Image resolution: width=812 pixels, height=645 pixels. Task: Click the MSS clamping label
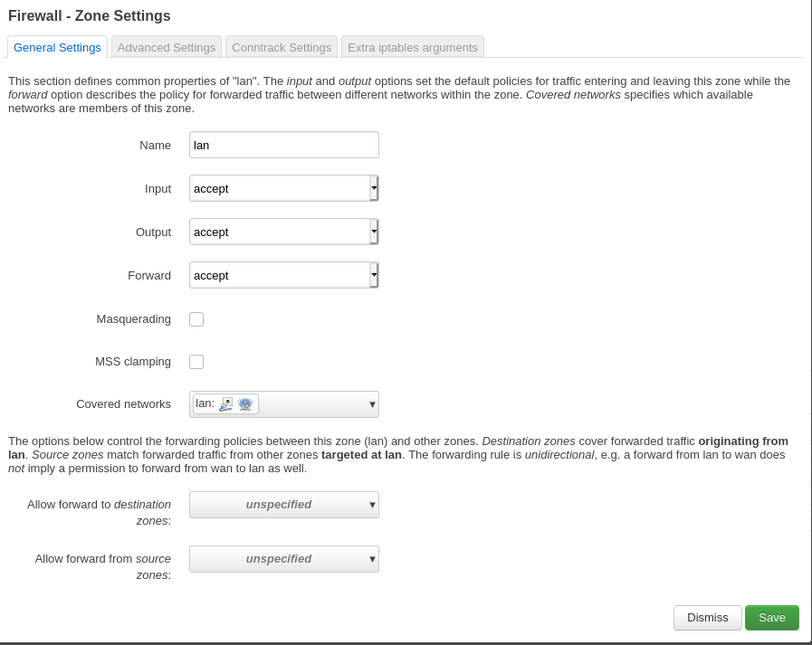pos(132,362)
